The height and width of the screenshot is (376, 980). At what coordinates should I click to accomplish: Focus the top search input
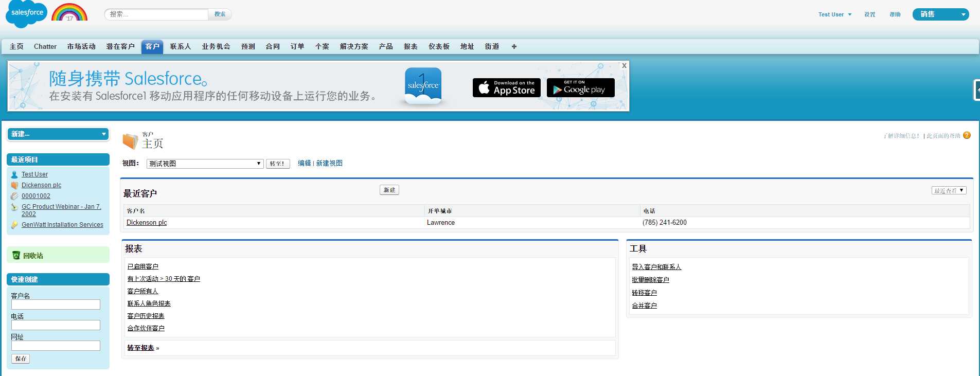coord(157,14)
